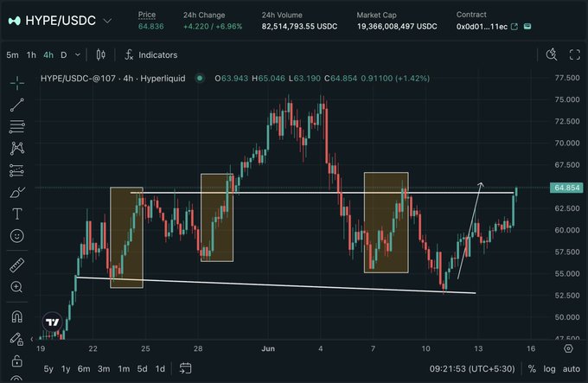
Task: Click the Price label in header
Action: (x=147, y=15)
